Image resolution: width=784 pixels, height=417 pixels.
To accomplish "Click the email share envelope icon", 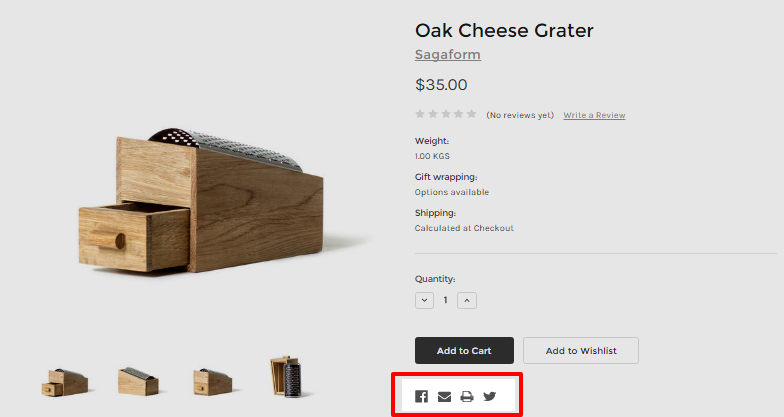I will pos(444,396).
